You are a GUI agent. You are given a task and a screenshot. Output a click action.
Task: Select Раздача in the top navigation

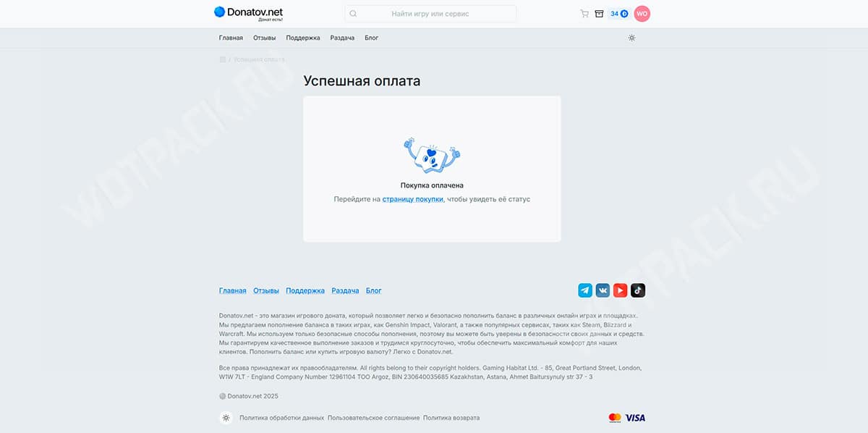(342, 38)
